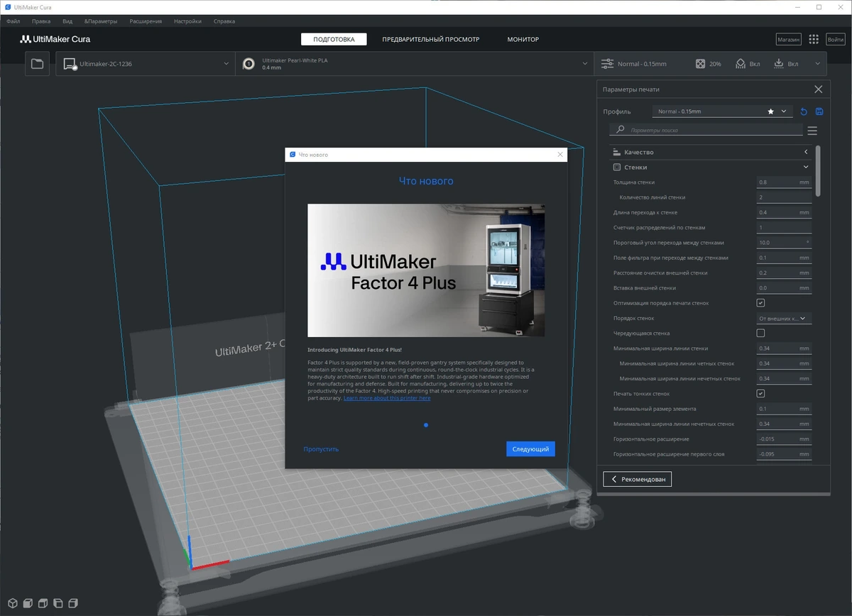Open the Правка menu
Viewport: 852px width, 616px height.
[41, 21]
